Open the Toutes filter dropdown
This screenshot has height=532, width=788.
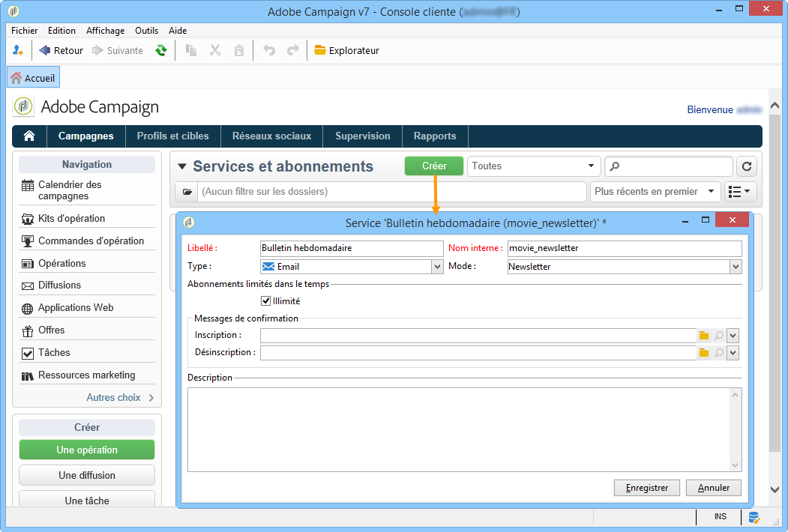click(x=533, y=166)
